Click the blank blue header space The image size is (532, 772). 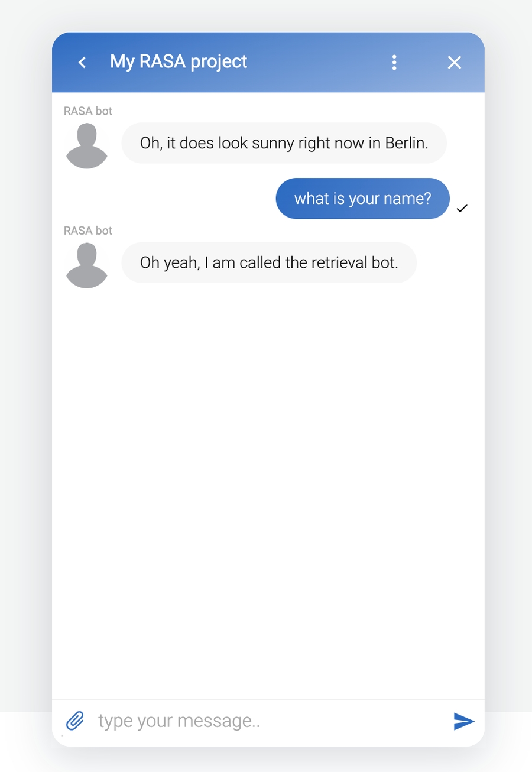[x=319, y=62]
